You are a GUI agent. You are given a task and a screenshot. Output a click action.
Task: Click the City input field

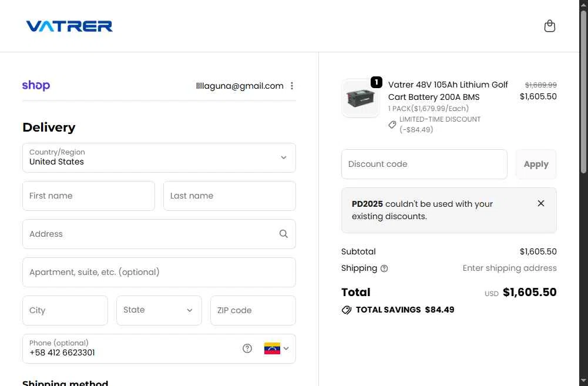click(x=65, y=310)
